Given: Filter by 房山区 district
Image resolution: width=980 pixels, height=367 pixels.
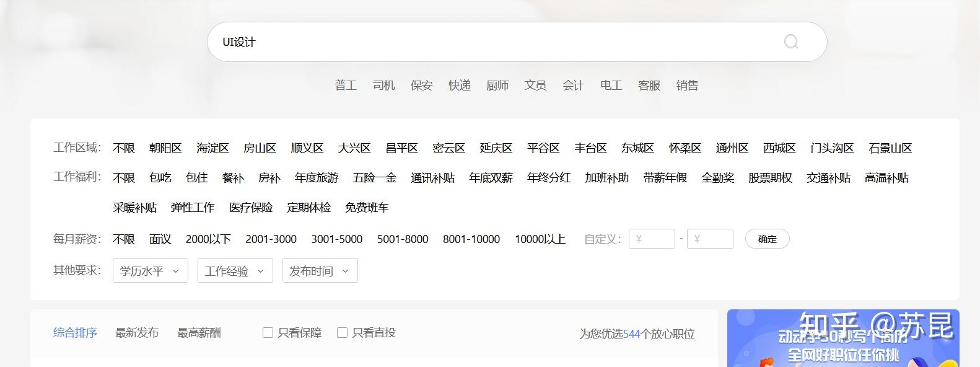Looking at the screenshot, I should 260,148.
